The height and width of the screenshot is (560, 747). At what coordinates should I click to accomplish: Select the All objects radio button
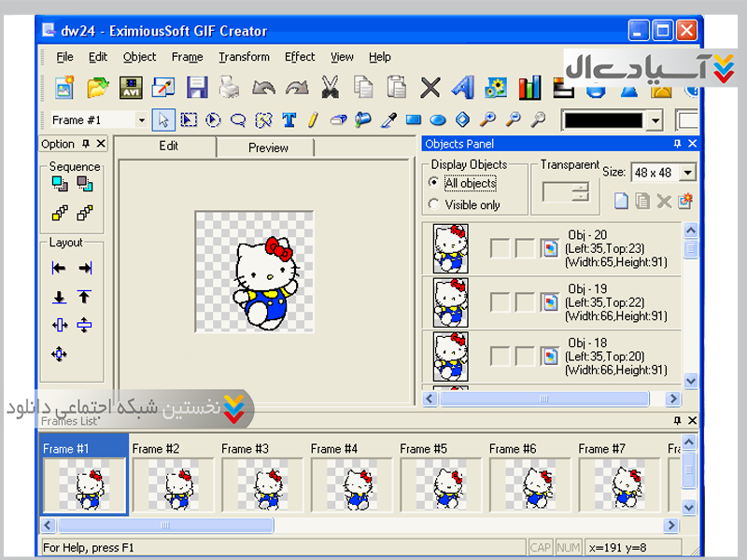(433, 184)
